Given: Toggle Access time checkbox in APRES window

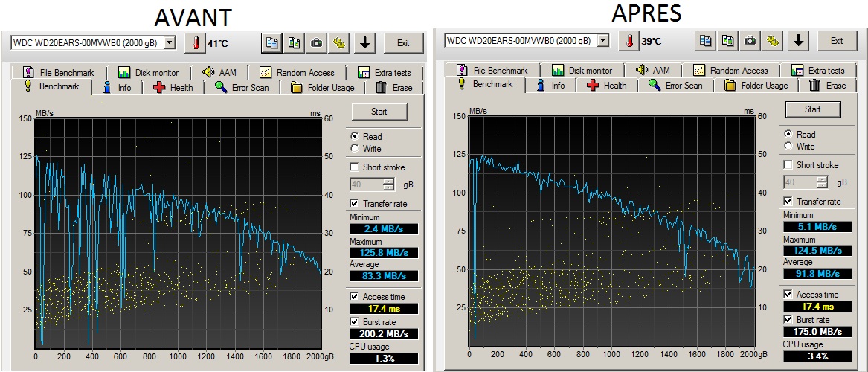Looking at the screenshot, I should [x=788, y=295].
